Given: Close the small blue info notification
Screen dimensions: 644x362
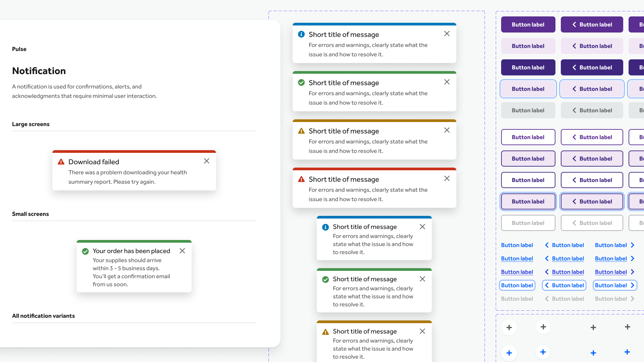Looking at the screenshot, I should point(423,227).
